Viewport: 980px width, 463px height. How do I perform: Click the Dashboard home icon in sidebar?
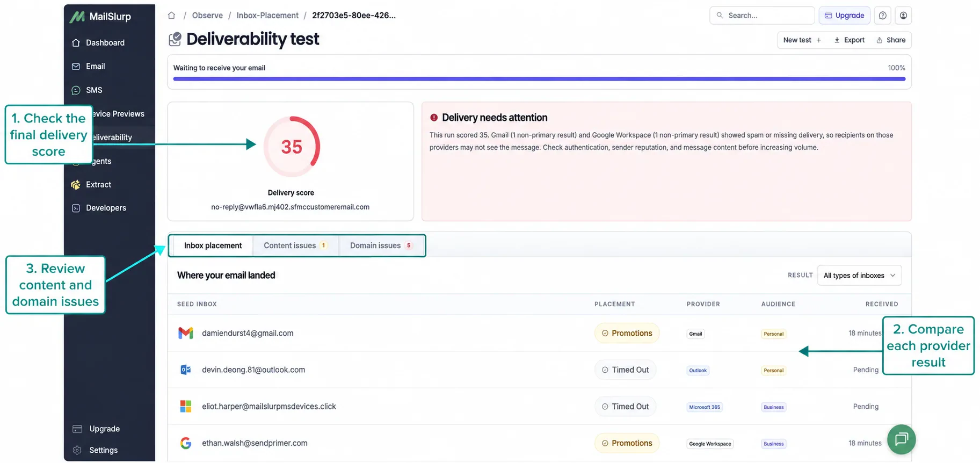76,43
